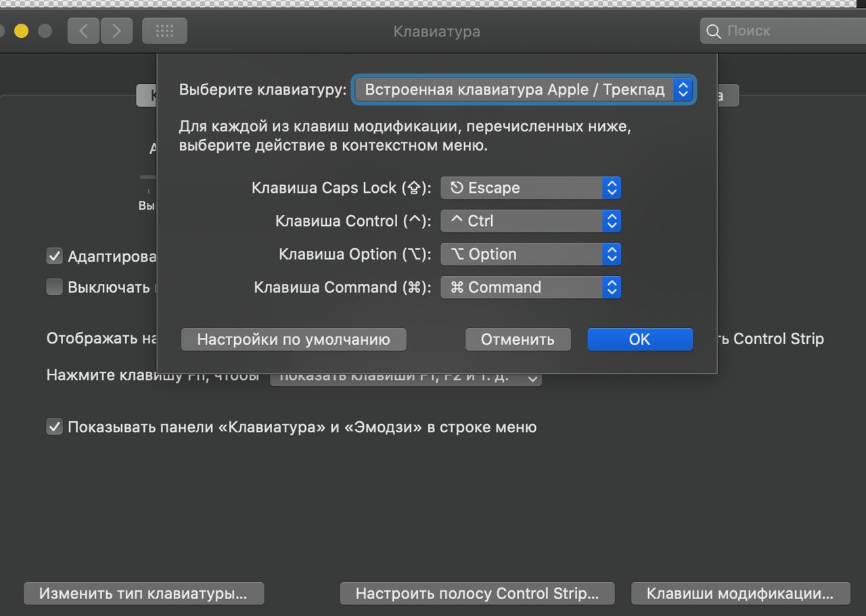The image size is (866, 616).
Task: Click the Выберите клавиатуру label
Action: [263, 90]
